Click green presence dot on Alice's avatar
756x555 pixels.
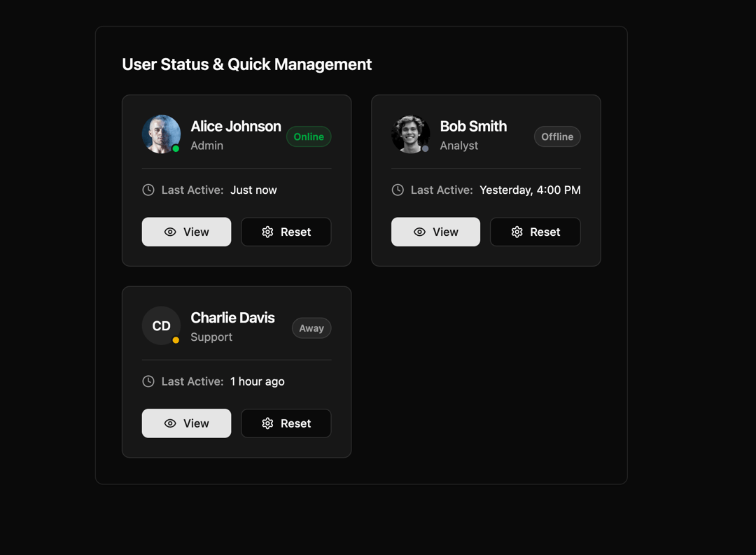(176, 148)
